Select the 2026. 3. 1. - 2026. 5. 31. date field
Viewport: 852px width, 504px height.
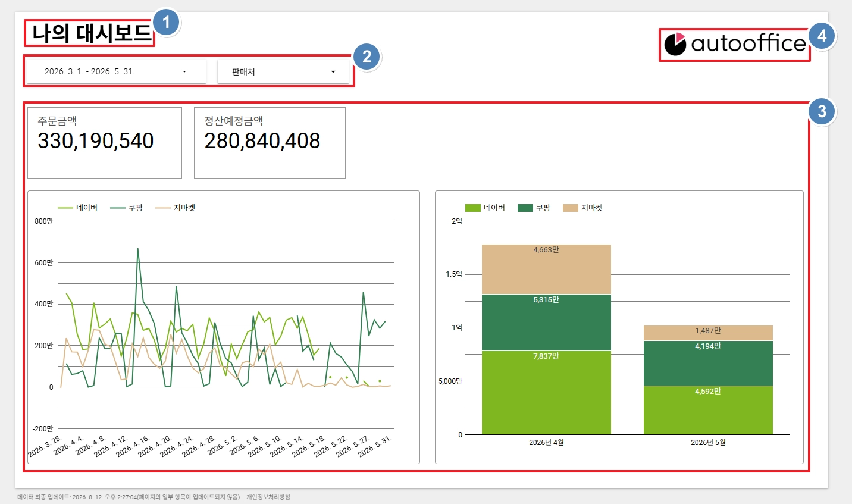click(x=117, y=71)
